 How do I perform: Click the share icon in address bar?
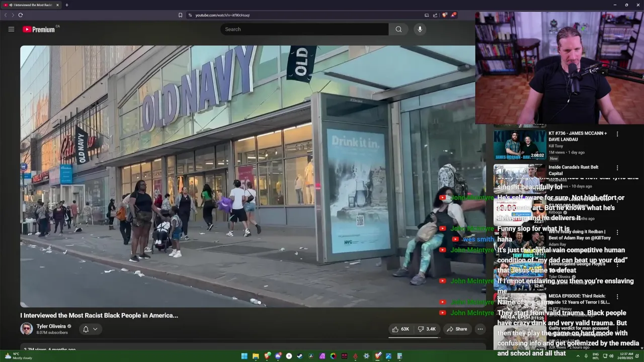(435, 15)
